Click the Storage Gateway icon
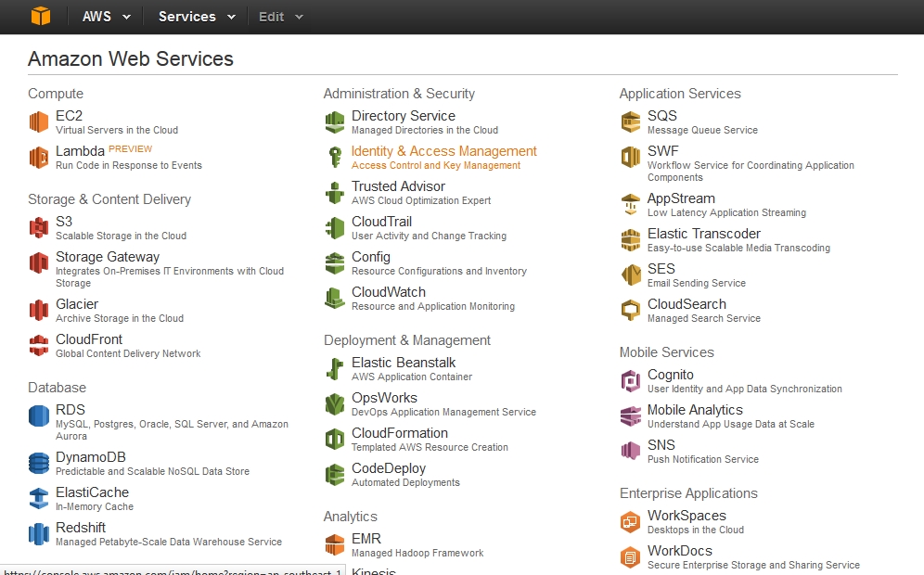Image resolution: width=924 pixels, height=575 pixels. coord(39,262)
